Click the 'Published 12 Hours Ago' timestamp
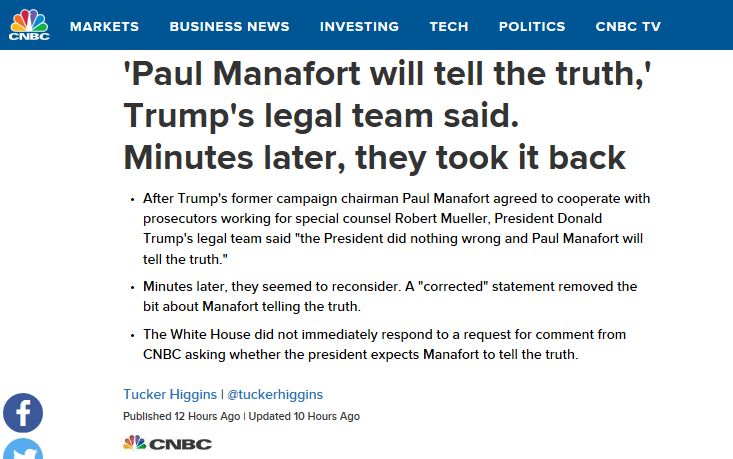Viewport: 733px width, 459px height. (x=181, y=416)
